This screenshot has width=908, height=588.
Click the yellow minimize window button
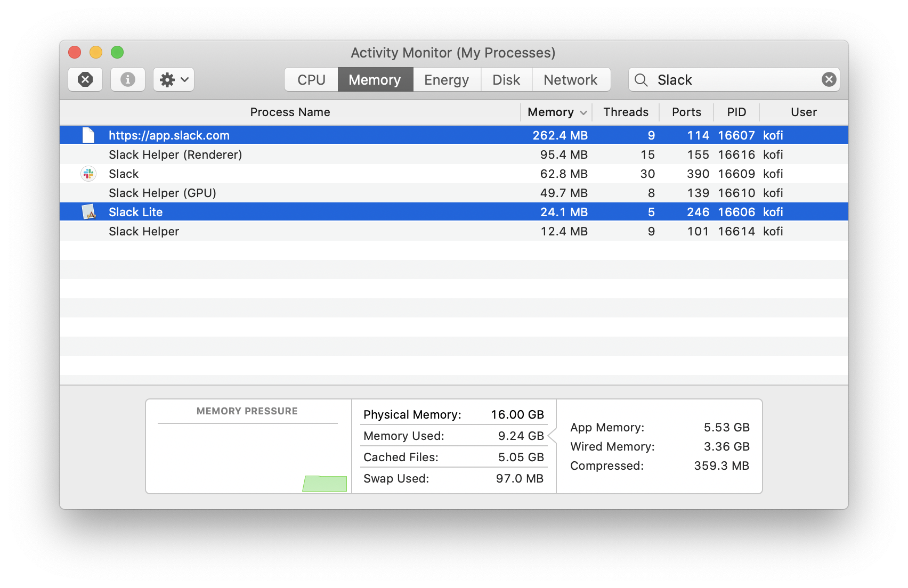(96, 52)
